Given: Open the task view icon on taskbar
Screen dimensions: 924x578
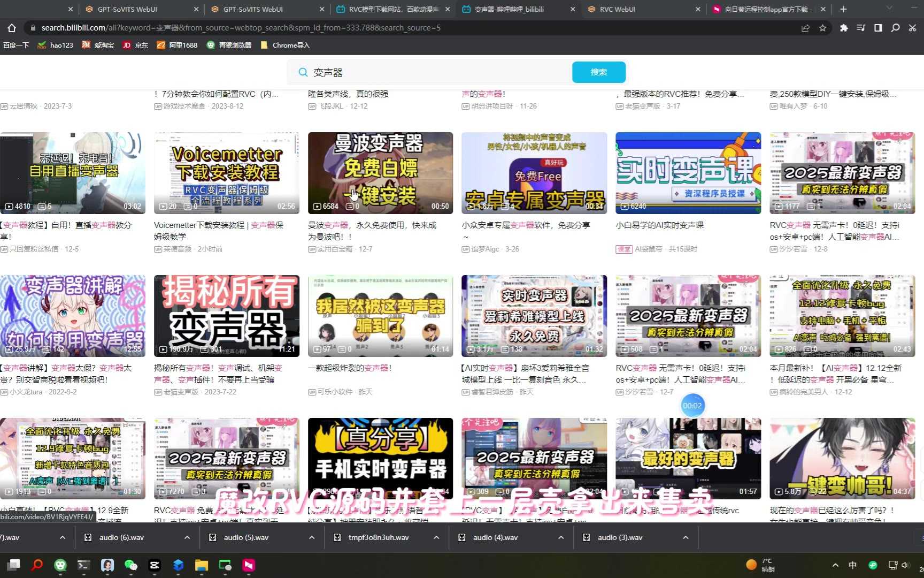Looking at the screenshot, I should tap(13, 565).
